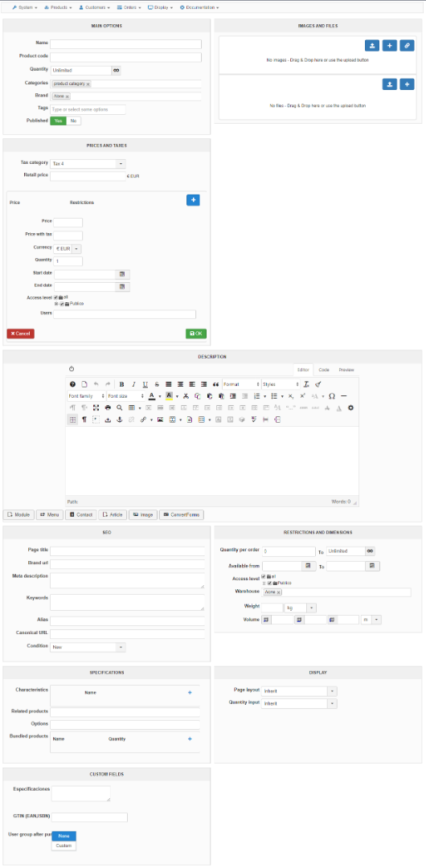Open the End date calendar picker

pyautogui.click(x=122, y=287)
